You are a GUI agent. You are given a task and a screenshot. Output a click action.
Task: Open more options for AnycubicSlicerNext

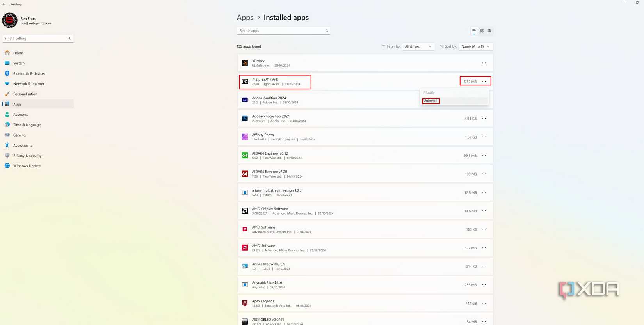(x=484, y=285)
